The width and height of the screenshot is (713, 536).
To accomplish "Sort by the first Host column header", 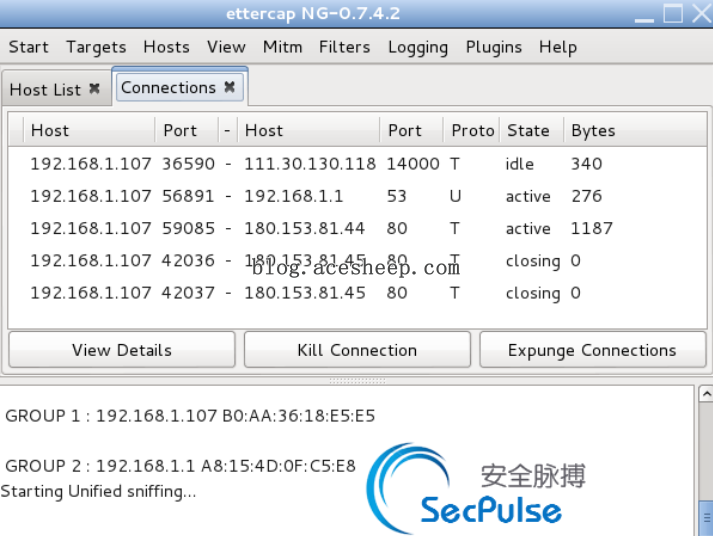I will tap(89, 130).
